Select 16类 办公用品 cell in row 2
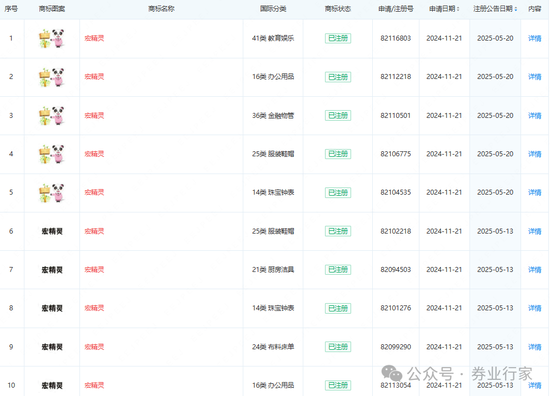 click(273, 76)
